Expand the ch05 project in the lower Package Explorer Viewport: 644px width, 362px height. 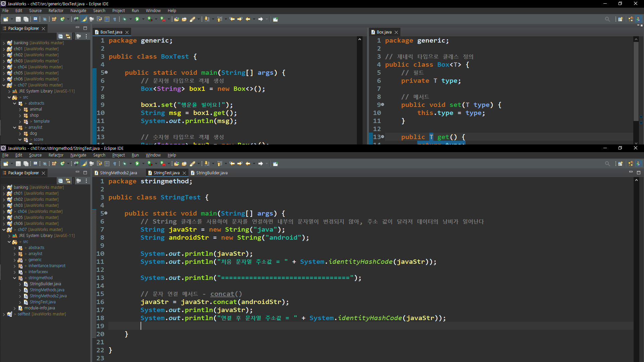click(x=4, y=218)
